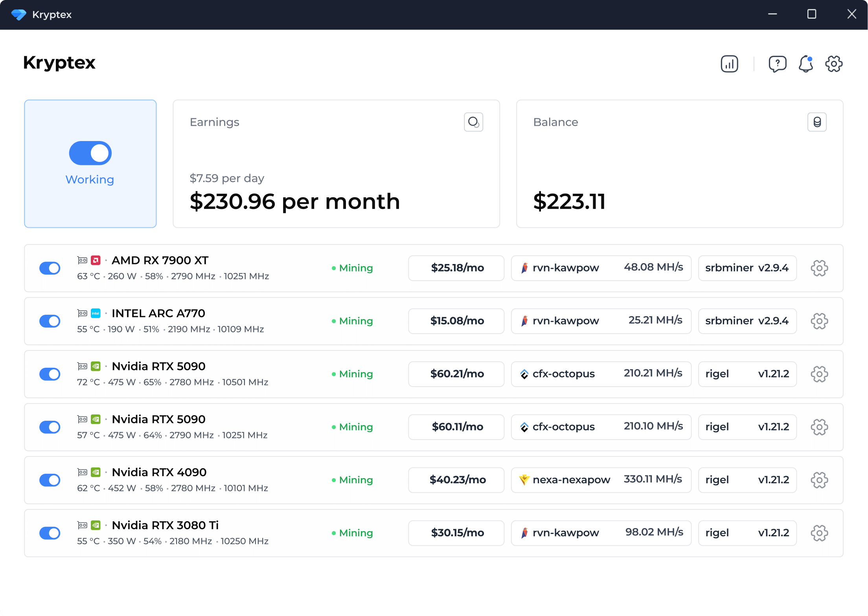Click the notifications bell icon
The image size is (868, 616).
805,64
